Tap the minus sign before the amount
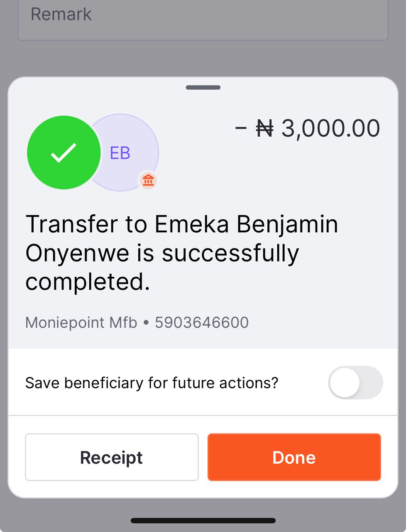 pos(241,128)
